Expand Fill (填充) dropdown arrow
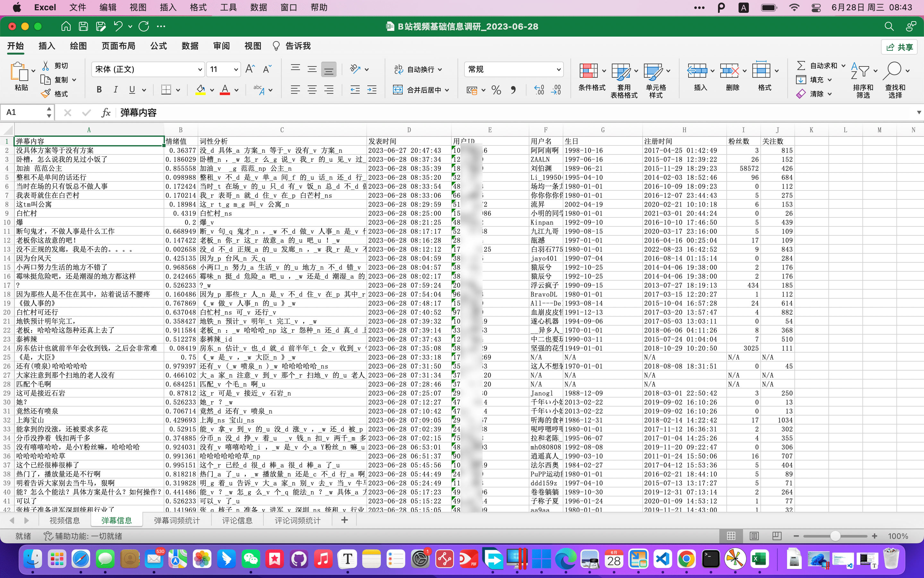The width and height of the screenshot is (924, 578). click(x=830, y=80)
